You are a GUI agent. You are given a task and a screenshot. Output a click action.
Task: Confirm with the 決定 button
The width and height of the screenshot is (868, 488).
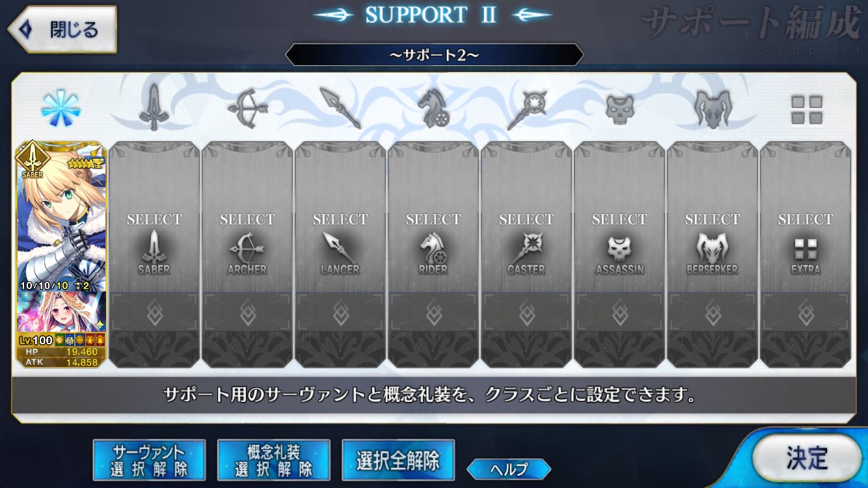click(x=806, y=459)
